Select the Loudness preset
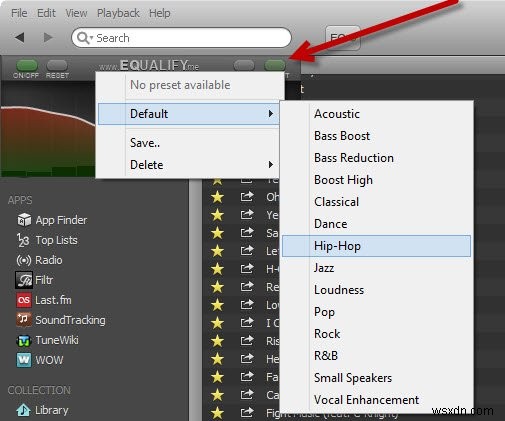Image resolution: width=505 pixels, height=421 pixels. (x=376, y=290)
